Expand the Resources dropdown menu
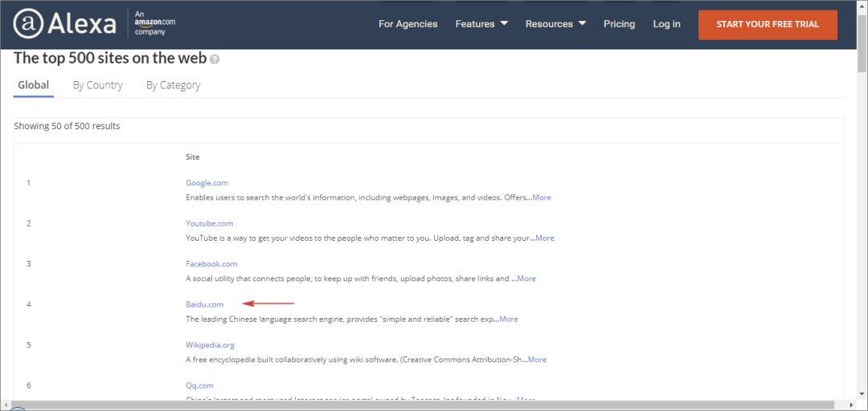Image resolution: width=868 pixels, height=411 pixels. [x=556, y=24]
